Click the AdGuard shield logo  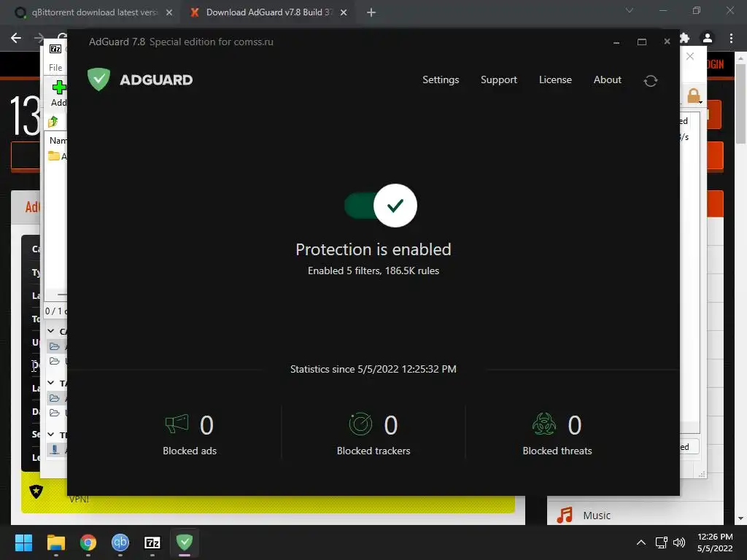click(99, 79)
